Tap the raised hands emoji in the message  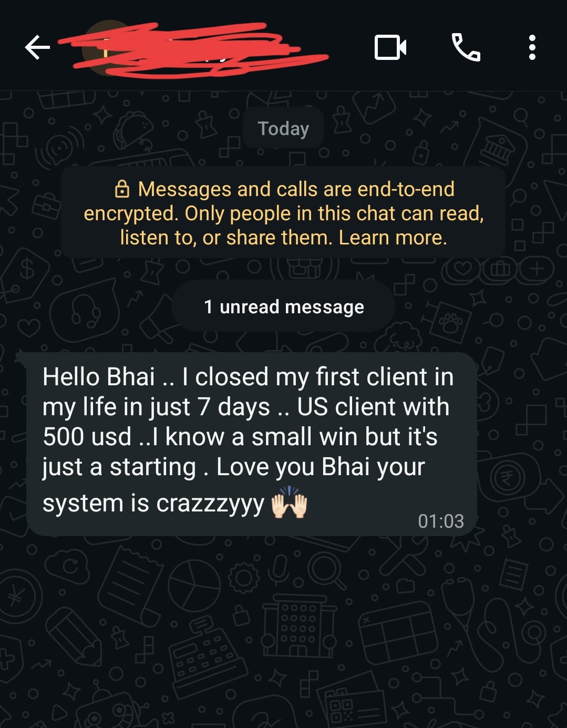pyautogui.click(x=288, y=503)
